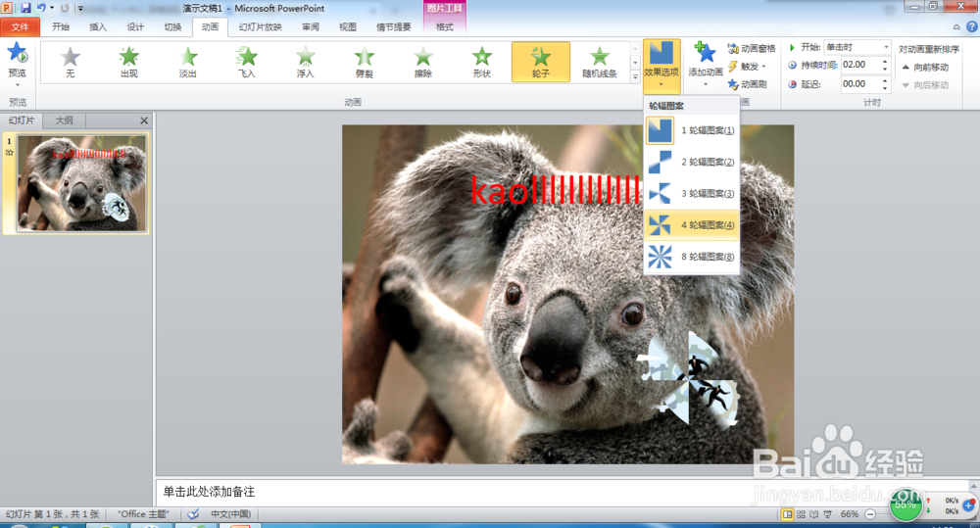Click Add Animation (添加动画) button
Screen dimensions: 980x528
click(x=706, y=65)
